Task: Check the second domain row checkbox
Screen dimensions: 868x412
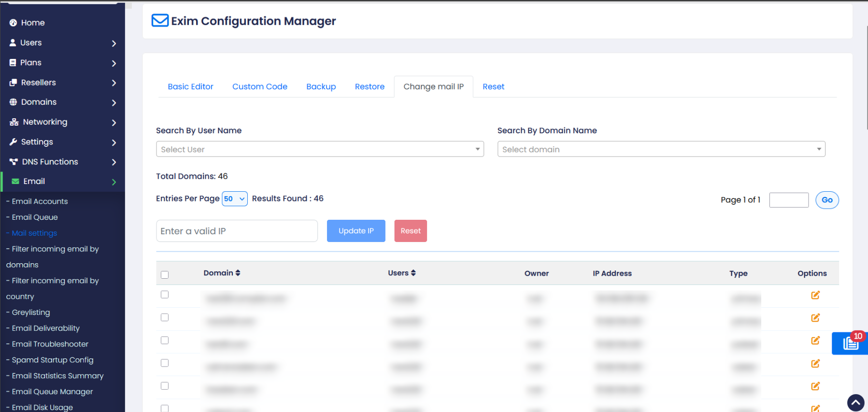Action: point(165,317)
